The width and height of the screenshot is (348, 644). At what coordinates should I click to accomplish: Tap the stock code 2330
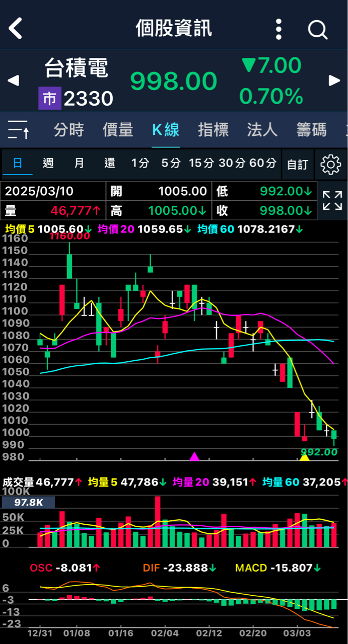point(88,99)
